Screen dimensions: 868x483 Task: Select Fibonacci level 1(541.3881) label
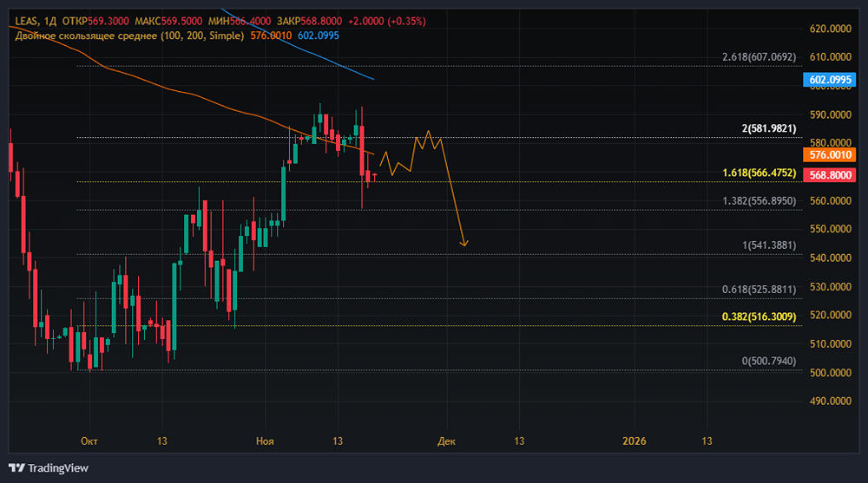tap(769, 245)
